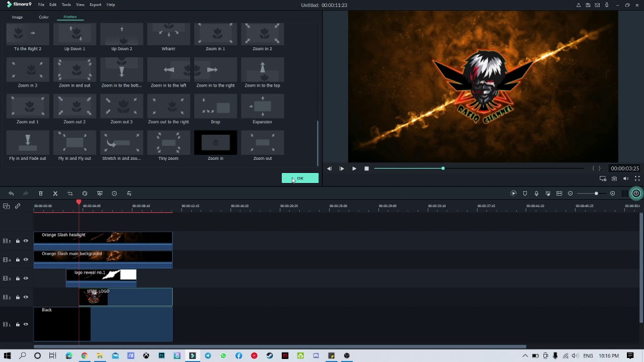The width and height of the screenshot is (644, 362).
Task: Enter fullscreen preview mode
Action: (x=637, y=178)
